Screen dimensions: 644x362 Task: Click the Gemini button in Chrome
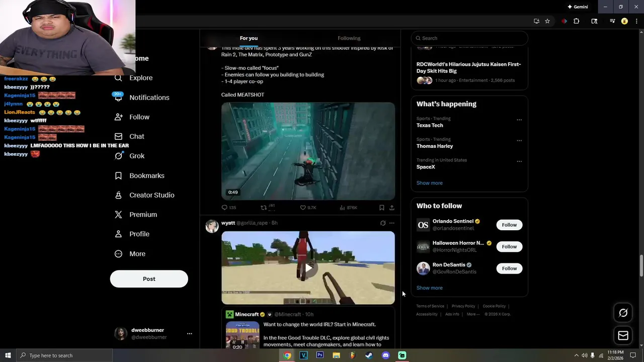click(578, 7)
